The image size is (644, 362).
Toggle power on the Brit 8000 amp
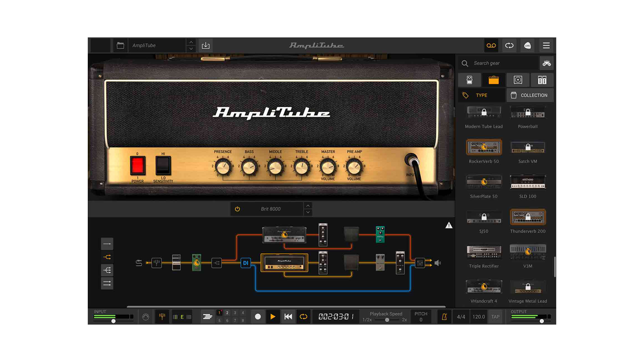click(237, 209)
